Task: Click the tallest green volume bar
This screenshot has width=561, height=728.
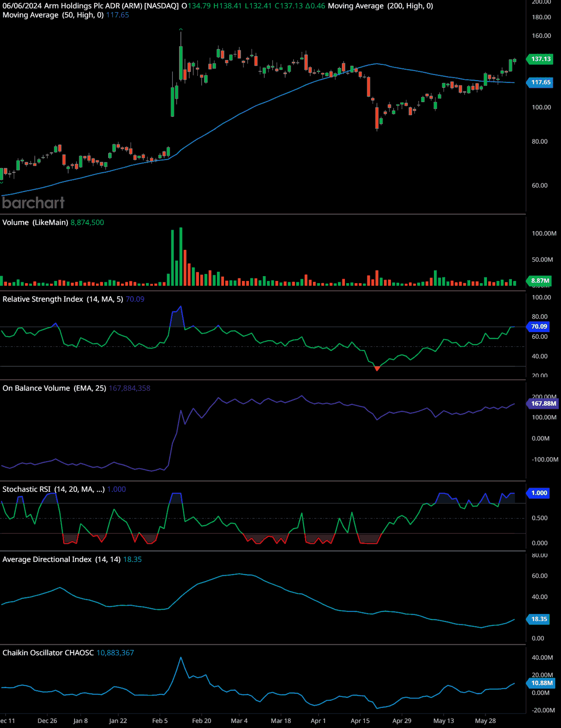Action: tap(181, 256)
